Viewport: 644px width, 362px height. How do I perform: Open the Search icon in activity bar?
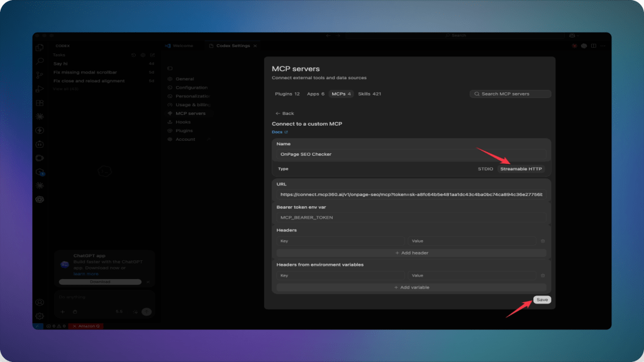click(40, 62)
